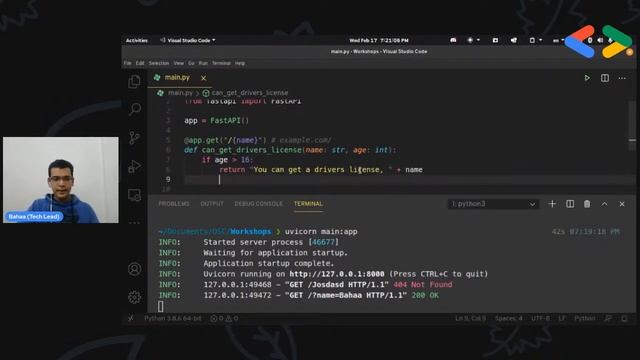Click Ln 9, Col 9 cursor position
Image resolution: width=640 pixels, height=360 pixels.
470,318
